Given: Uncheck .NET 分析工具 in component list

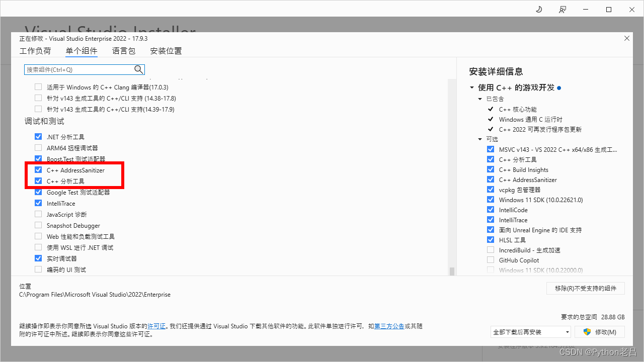Looking at the screenshot, I should tap(38, 137).
